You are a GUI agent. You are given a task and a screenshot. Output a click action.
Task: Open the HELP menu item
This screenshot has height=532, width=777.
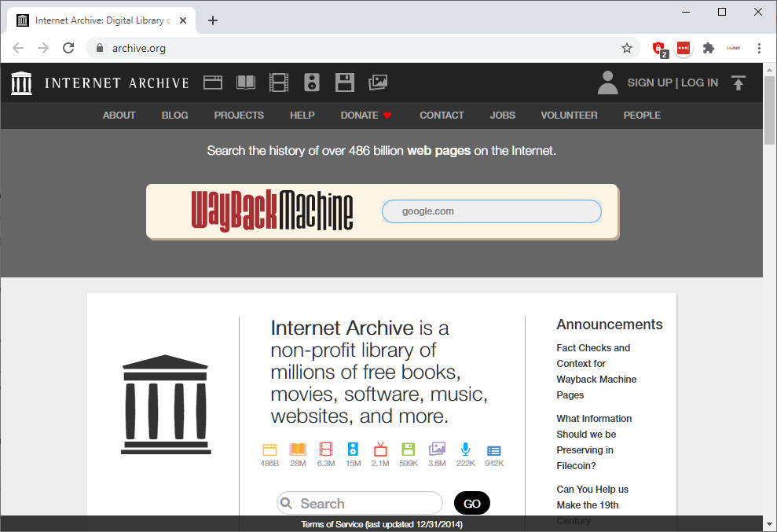(302, 116)
